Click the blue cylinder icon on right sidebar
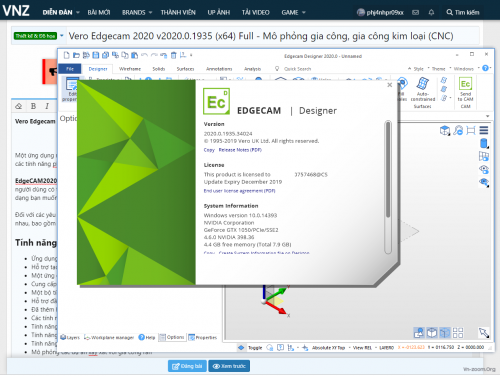 click(484, 144)
